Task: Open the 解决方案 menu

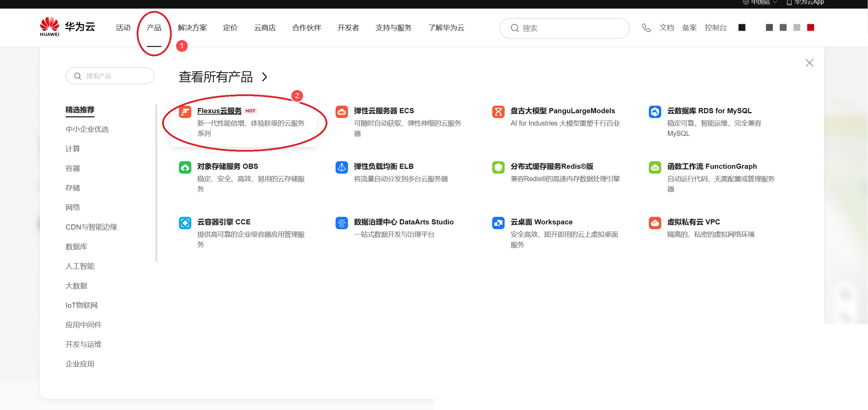Action: coord(192,28)
